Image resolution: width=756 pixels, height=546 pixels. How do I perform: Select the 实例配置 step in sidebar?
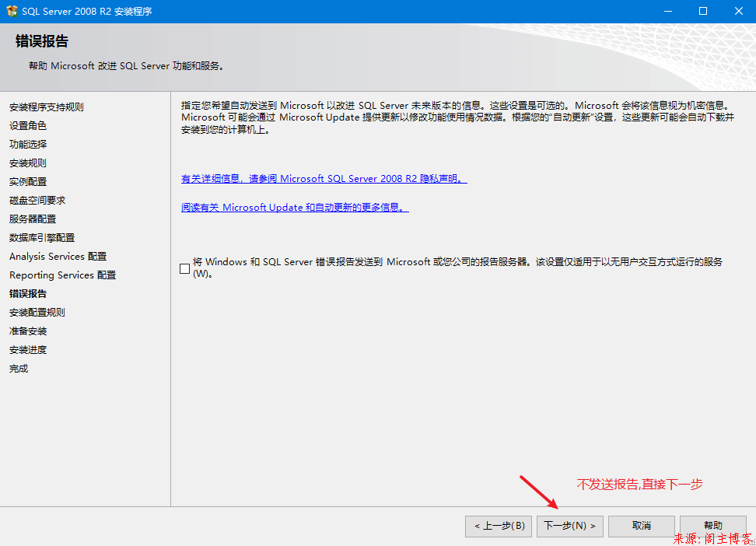point(28,182)
